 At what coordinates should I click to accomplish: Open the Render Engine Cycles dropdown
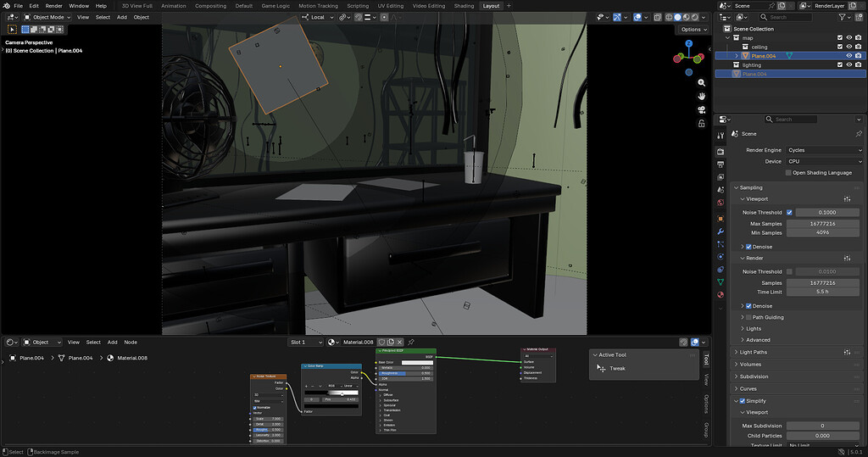tap(824, 150)
